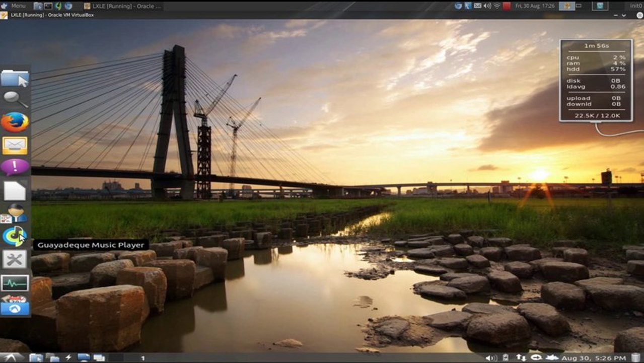Click the host date Fri, 30 Aug 17:26
The height and width of the screenshot is (363, 644).
click(x=534, y=6)
